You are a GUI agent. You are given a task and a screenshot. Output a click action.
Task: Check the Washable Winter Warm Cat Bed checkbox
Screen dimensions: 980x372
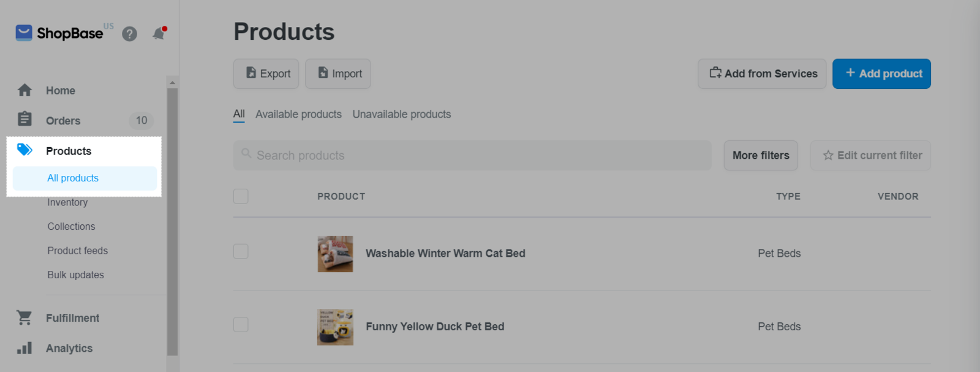[x=241, y=251]
